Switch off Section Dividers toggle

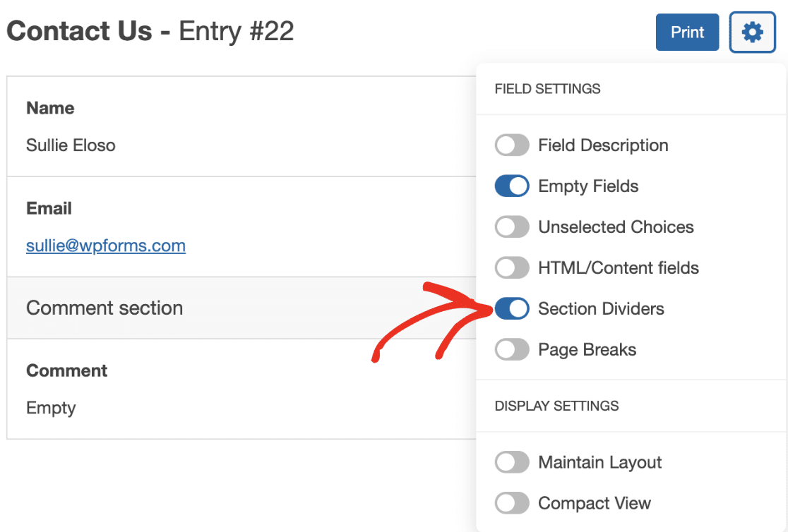[x=512, y=308]
